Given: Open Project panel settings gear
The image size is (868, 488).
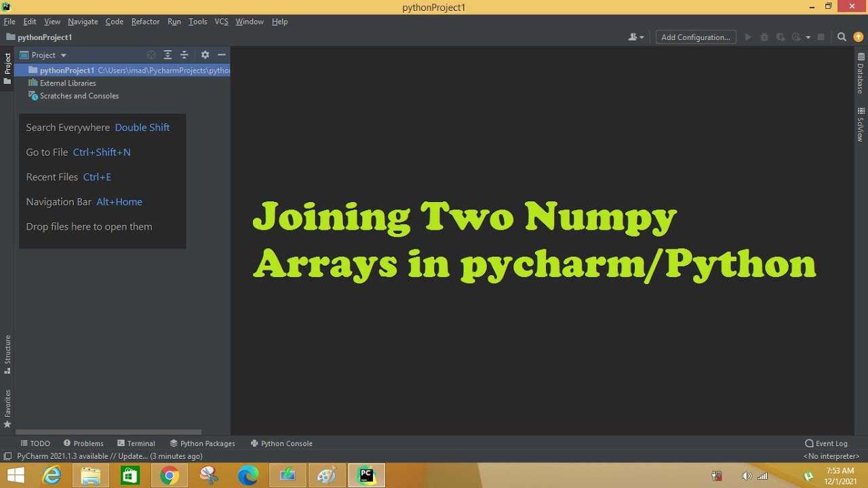Looking at the screenshot, I should [205, 55].
